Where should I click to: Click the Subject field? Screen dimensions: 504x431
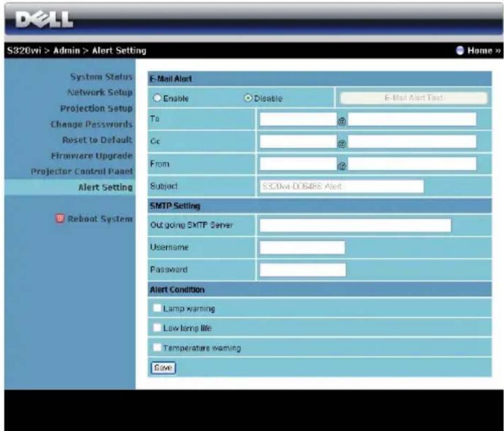pos(342,186)
